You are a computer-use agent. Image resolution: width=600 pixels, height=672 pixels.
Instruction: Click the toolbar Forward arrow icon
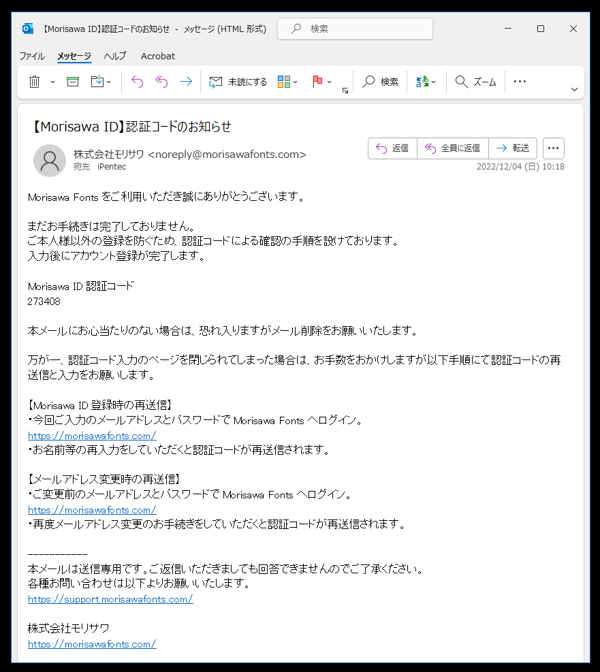click(186, 81)
